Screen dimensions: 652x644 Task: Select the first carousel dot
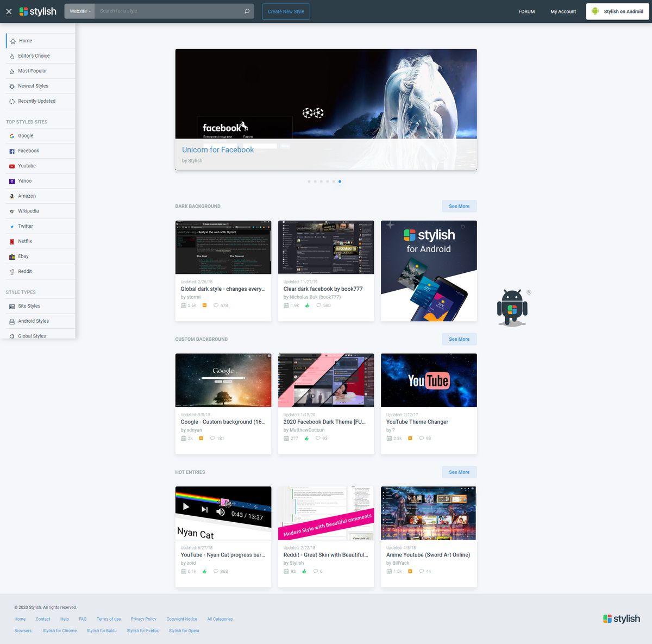coord(309,182)
